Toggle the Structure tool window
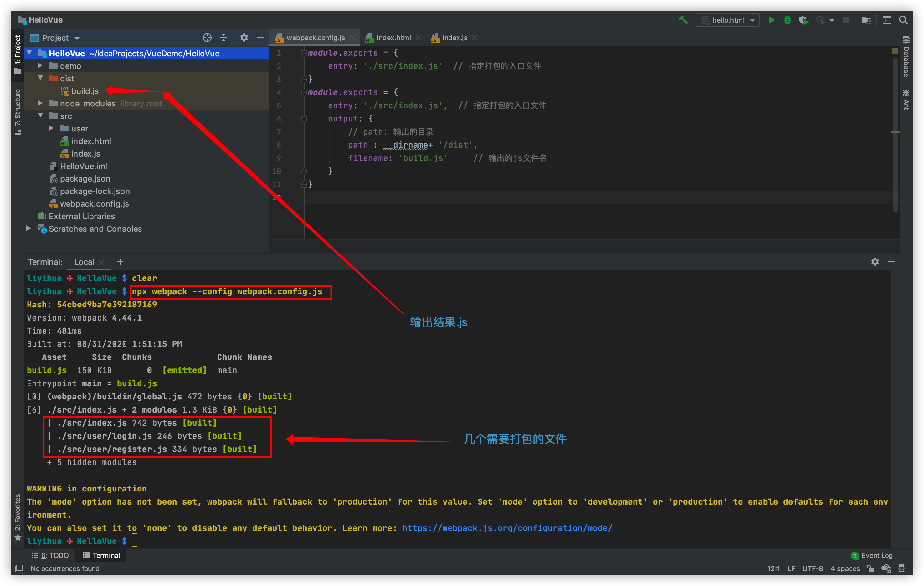This screenshot has width=924, height=586. coord(18,111)
